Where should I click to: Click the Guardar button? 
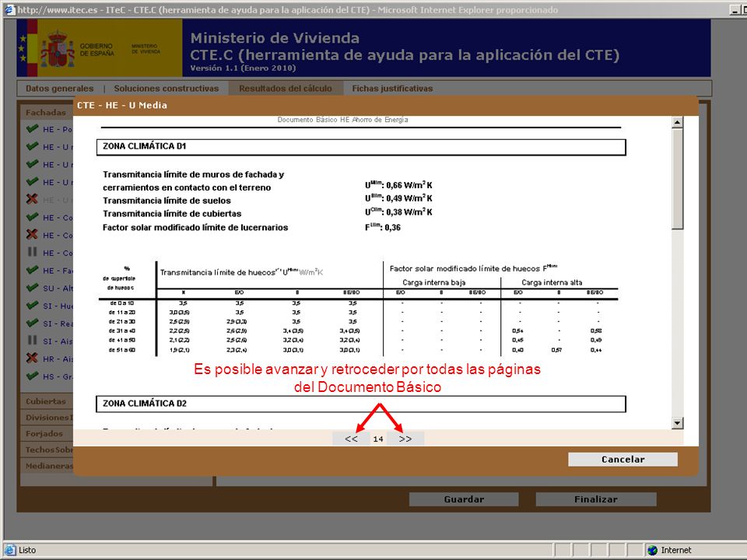[x=464, y=499]
